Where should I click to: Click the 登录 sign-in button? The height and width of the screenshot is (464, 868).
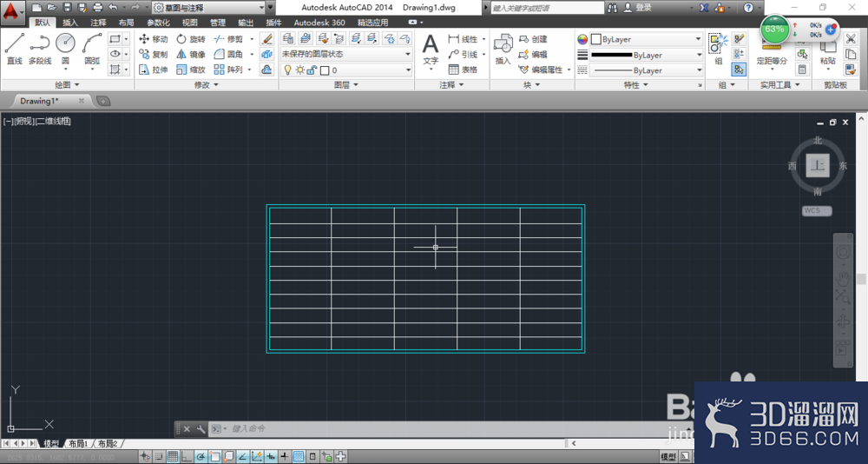pyautogui.click(x=638, y=8)
